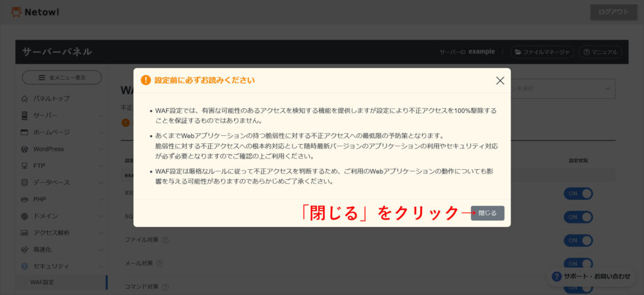Click the orange warning icon in dialog header
The height and width of the screenshot is (295, 644).
145,80
